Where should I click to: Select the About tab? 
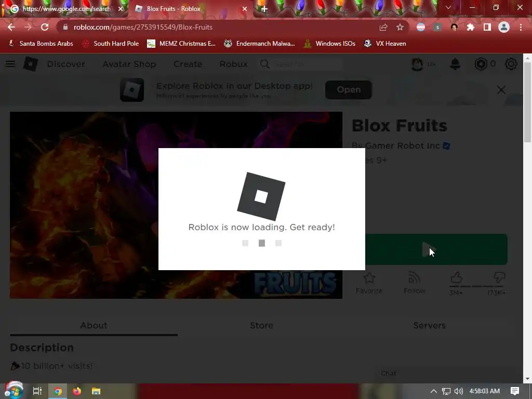pos(94,325)
